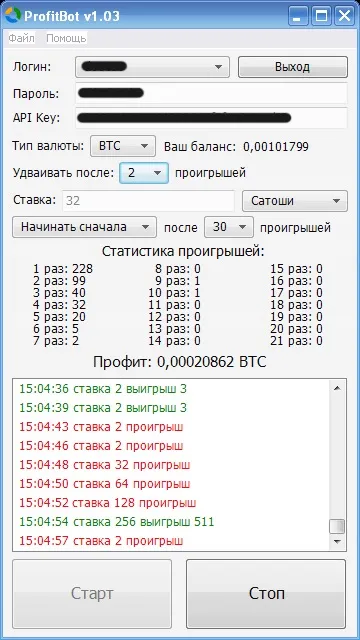Click statistic '3 раз: 40'
Image resolution: width=360 pixels, height=640 pixels.
coord(60,293)
